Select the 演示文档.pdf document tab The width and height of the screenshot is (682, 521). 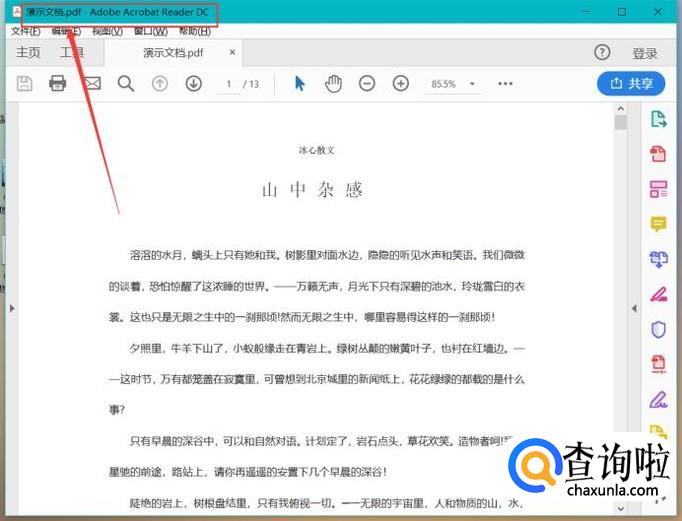coord(173,53)
